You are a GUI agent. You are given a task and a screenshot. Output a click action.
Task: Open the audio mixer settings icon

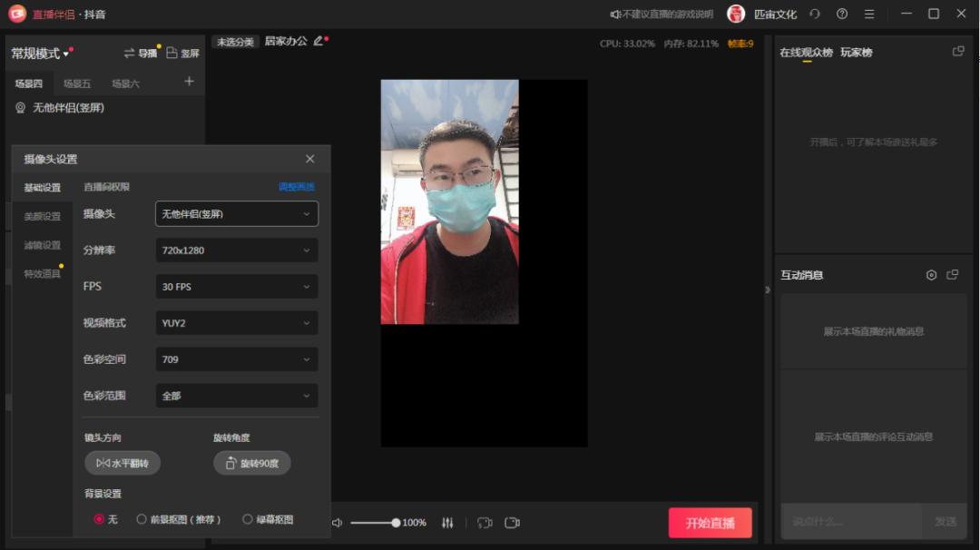tap(446, 523)
